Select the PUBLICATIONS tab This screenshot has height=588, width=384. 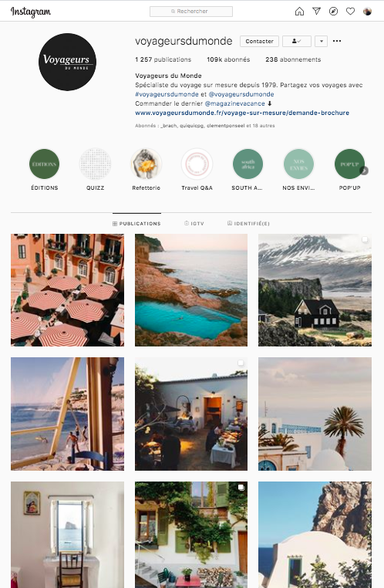click(136, 224)
